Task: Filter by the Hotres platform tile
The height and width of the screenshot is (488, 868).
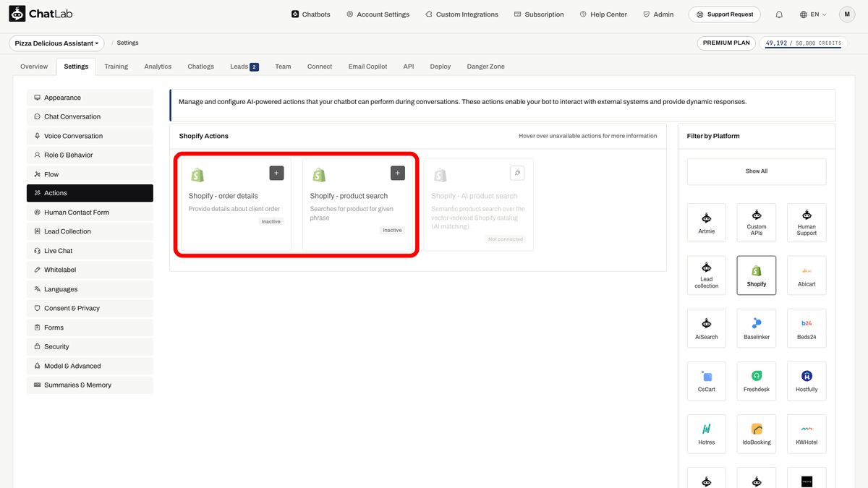Action: [707, 434]
